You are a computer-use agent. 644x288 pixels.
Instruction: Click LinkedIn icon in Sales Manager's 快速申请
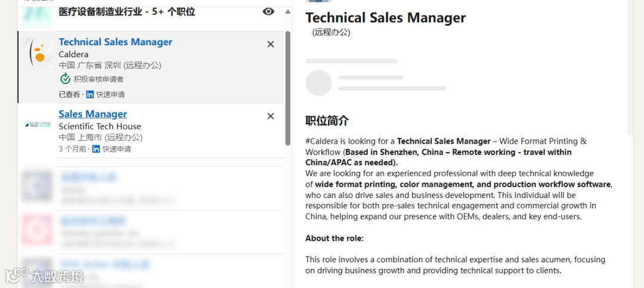click(x=96, y=149)
